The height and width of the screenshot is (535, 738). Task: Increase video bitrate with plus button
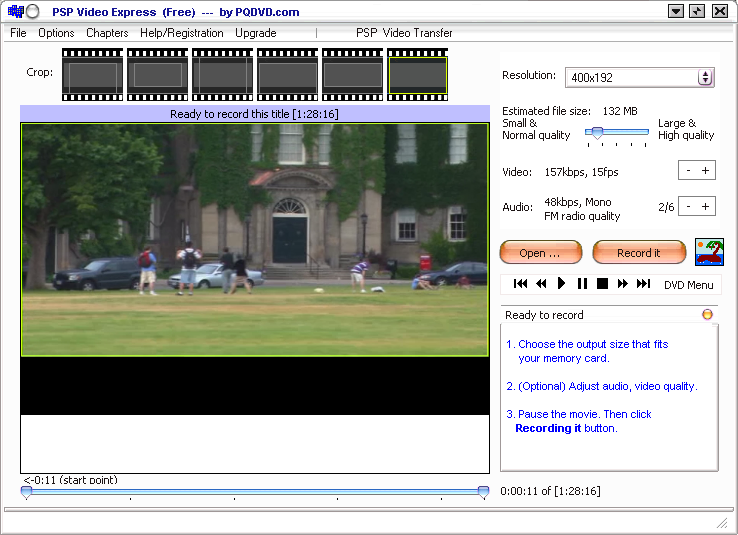coord(706,170)
